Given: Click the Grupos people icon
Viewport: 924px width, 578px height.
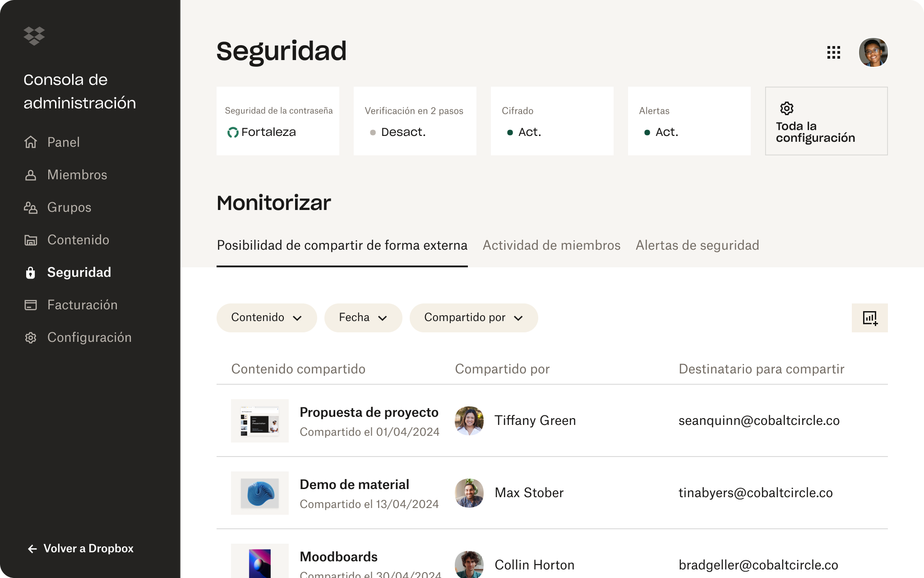Looking at the screenshot, I should pyautogui.click(x=31, y=207).
